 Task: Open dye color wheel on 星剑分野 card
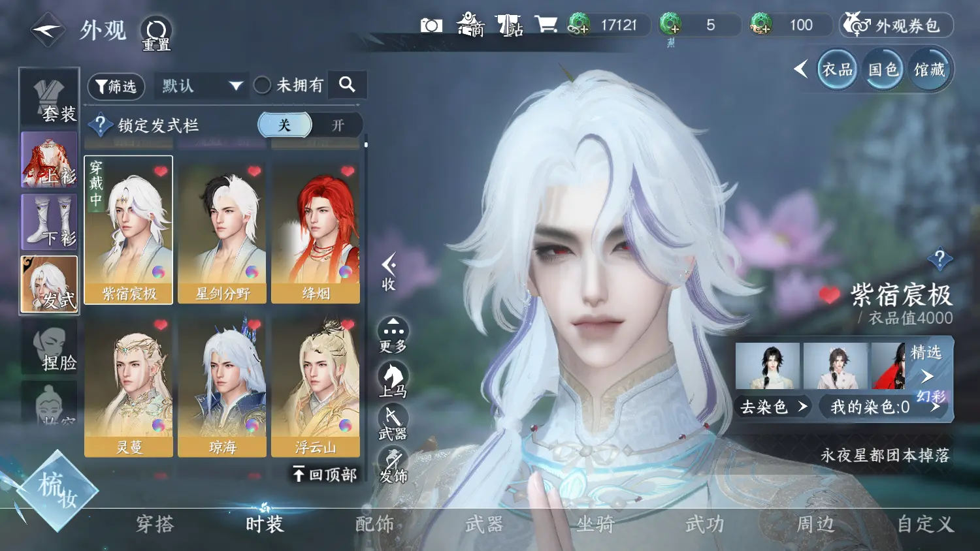(x=252, y=272)
